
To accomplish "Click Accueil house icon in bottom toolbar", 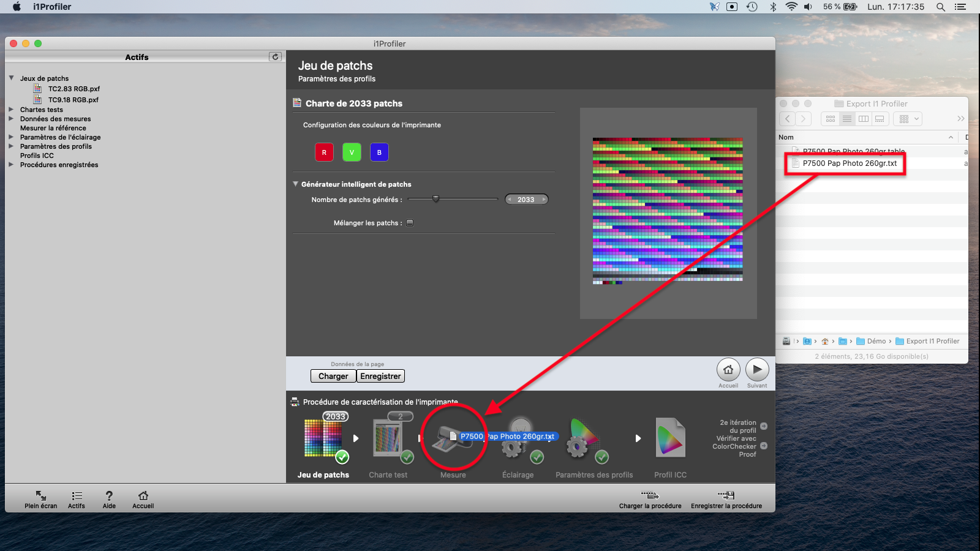I will point(143,495).
